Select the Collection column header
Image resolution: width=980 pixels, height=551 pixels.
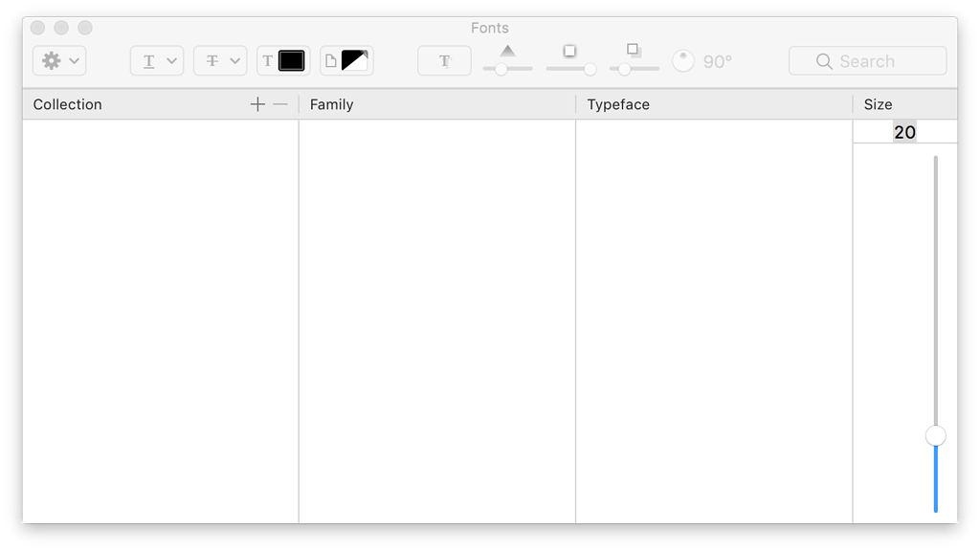(67, 104)
